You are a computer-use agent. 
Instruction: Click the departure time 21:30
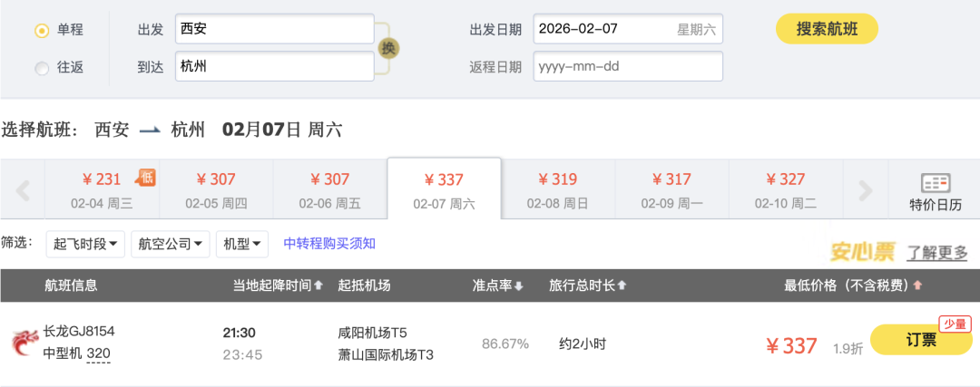(240, 333)
